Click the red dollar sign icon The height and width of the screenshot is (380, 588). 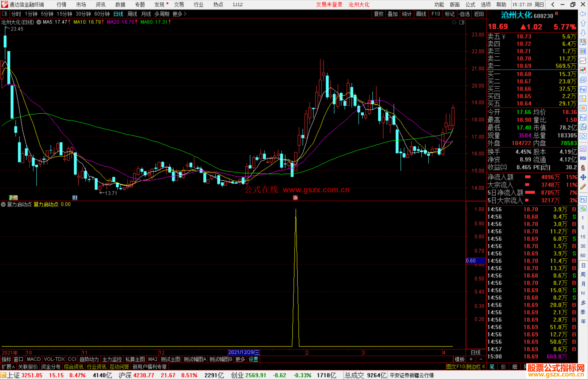(x=583, y=168)
